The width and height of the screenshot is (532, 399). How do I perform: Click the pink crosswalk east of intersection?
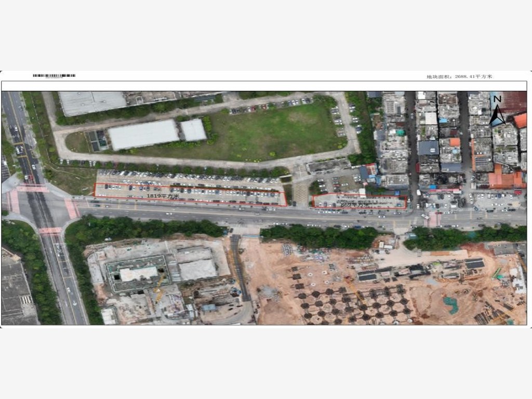tap(71, 209)
